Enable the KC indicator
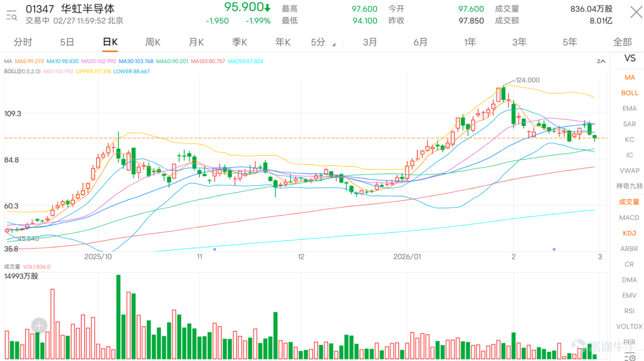Viewport: 644px width, 361px height. 630,140
